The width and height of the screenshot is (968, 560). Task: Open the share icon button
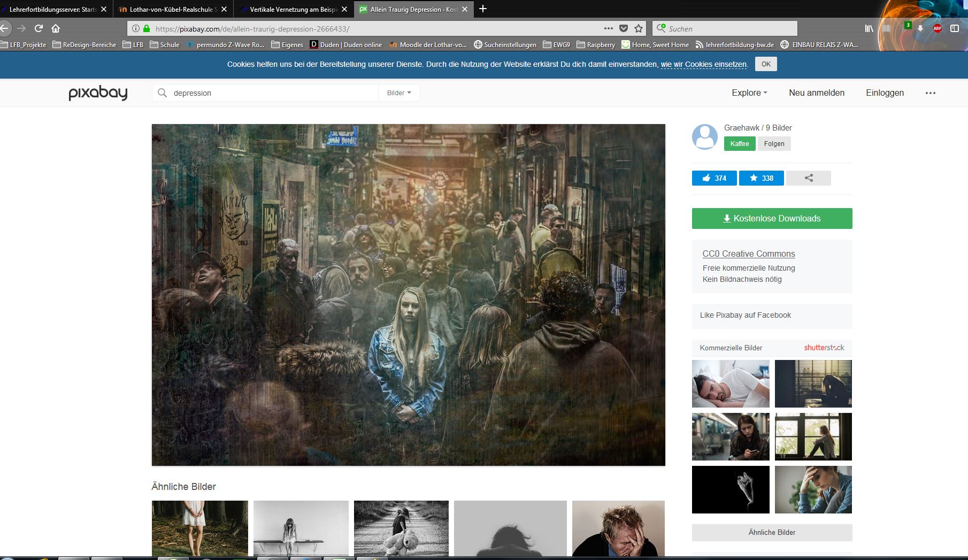[809, 178]
